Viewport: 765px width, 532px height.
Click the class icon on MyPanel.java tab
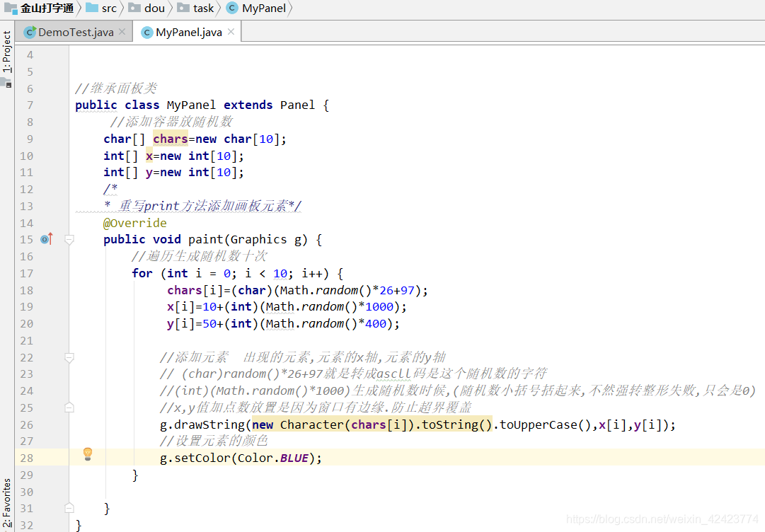click(x=147, y=32)
